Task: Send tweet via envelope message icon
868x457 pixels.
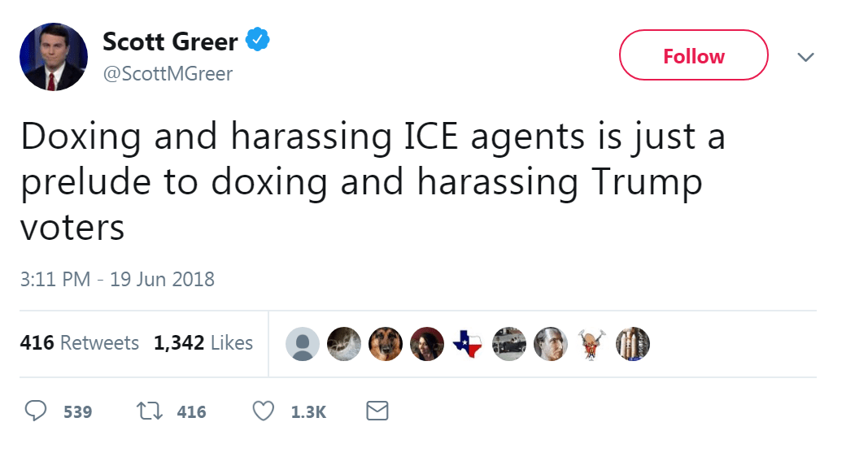Action: pyautogui.click(x=377, y=411)
